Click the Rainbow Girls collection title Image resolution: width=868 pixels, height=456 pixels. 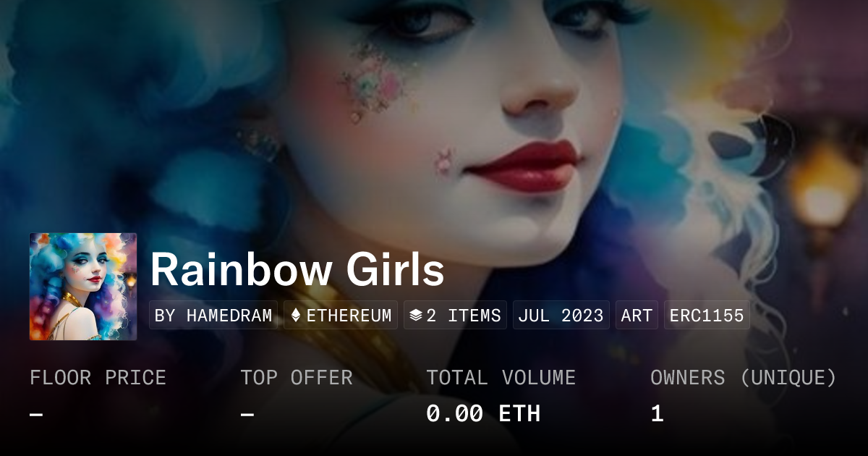(x=297, y=270)
